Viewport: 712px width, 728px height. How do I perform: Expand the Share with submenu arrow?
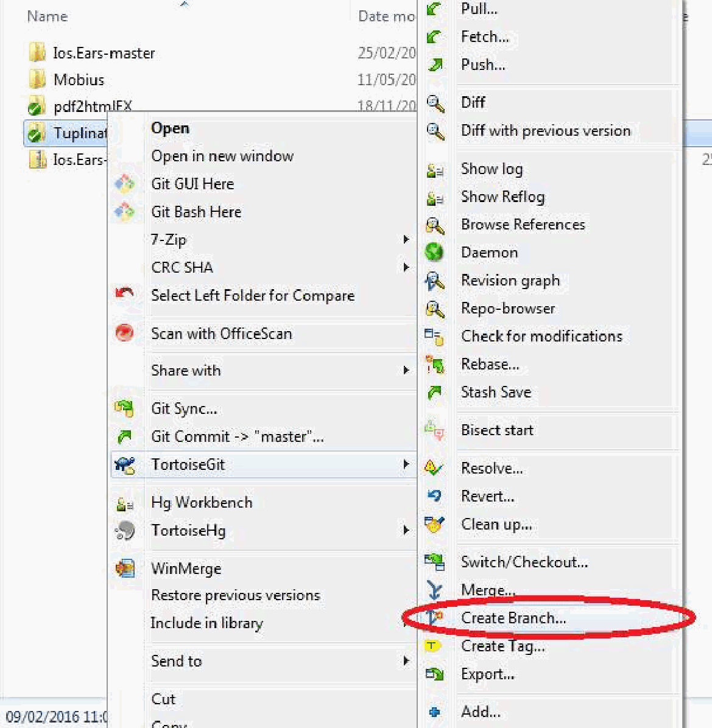click(406, 371)
